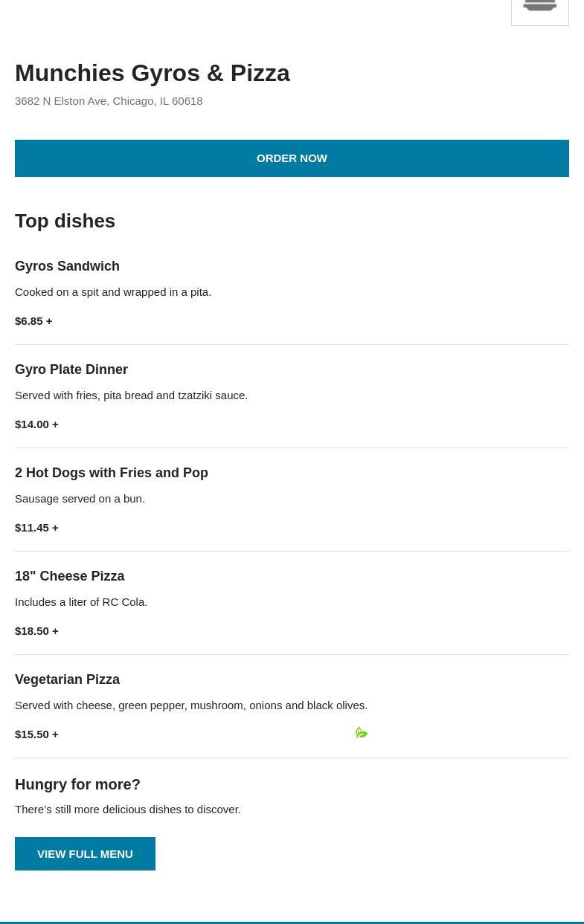This screenshot has width=584, height=924.
Task: Click the ORDER NOW button
Action: [292, 158]
